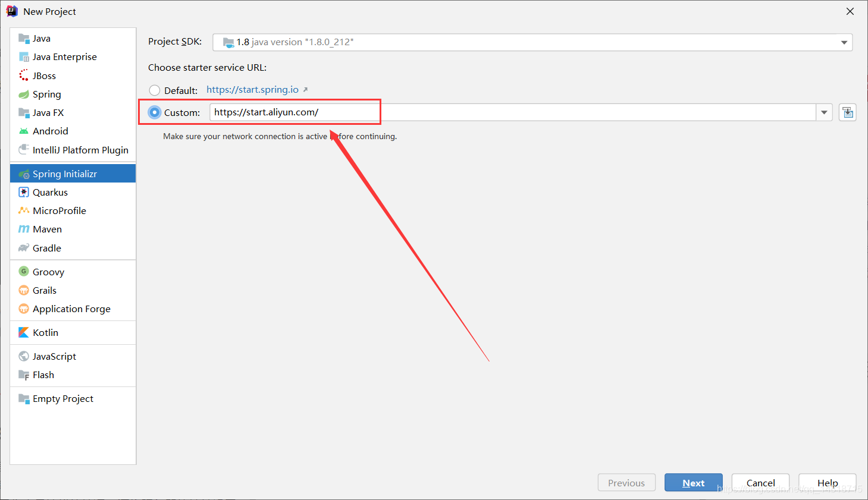Screen dimensions: 868x500
Task: Choose the Flash folder icon
Action: pos(24,375)
